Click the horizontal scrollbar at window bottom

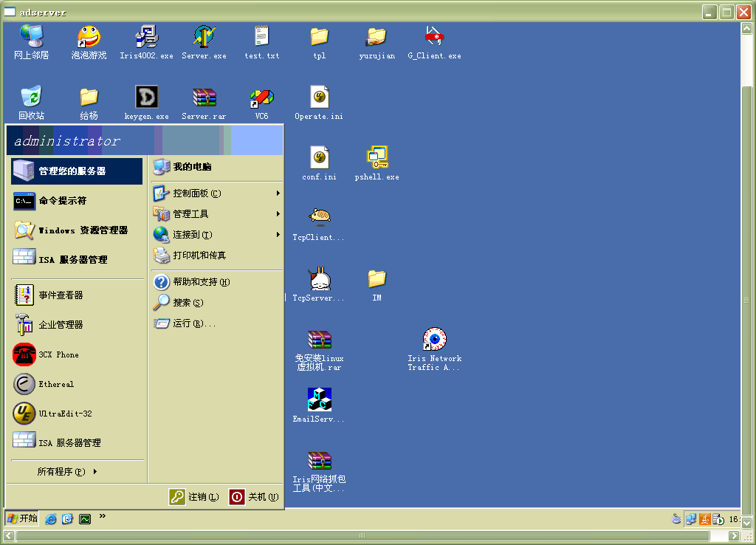point(362,536)
